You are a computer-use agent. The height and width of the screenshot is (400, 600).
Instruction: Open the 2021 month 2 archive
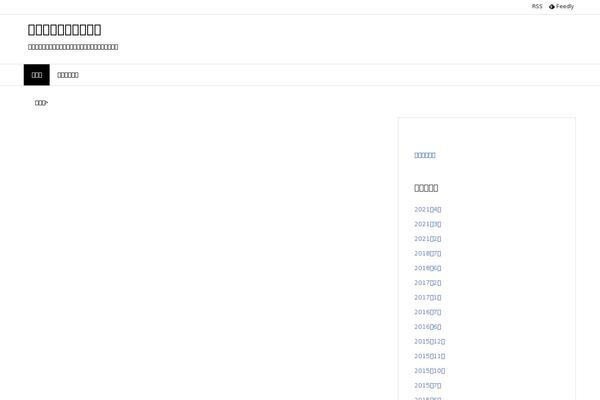[427, 239]
